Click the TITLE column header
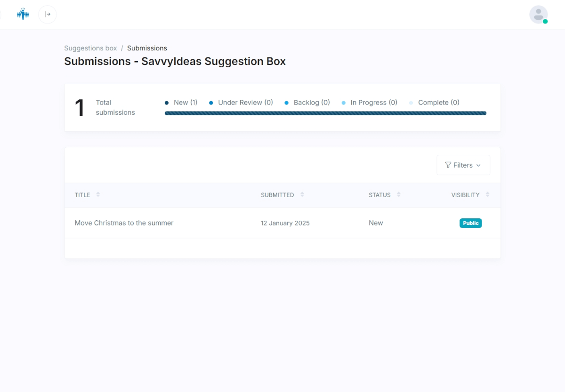 coord(82,195)
